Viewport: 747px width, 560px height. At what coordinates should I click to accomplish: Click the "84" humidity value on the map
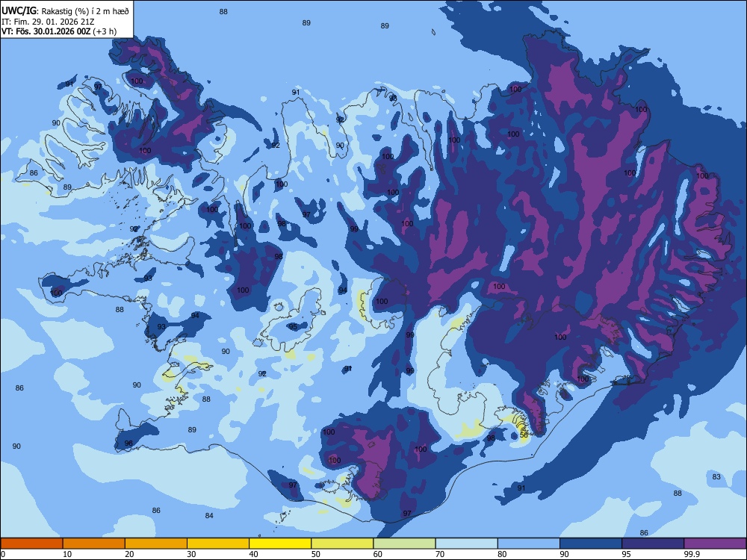click(209, 515)
